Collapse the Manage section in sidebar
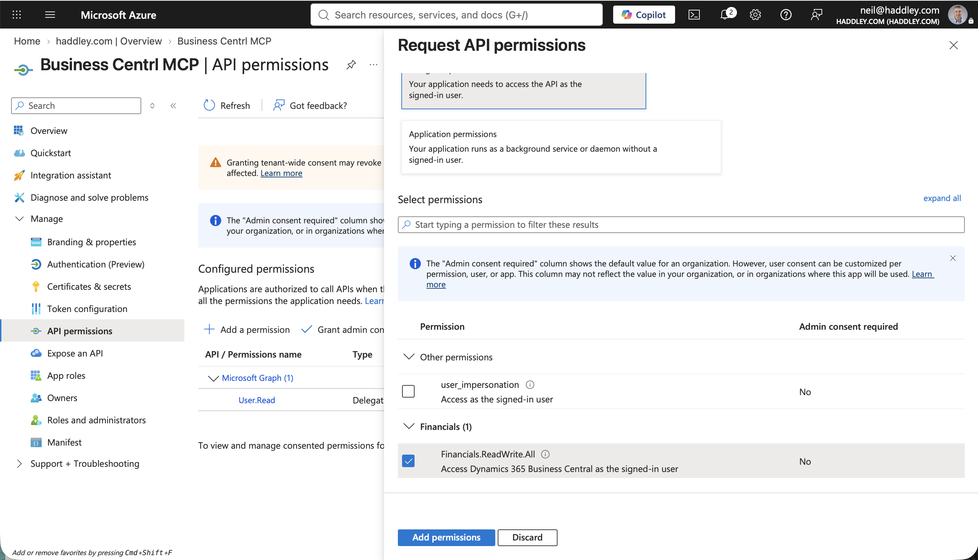Screen dimensions: 978x560 19,219
